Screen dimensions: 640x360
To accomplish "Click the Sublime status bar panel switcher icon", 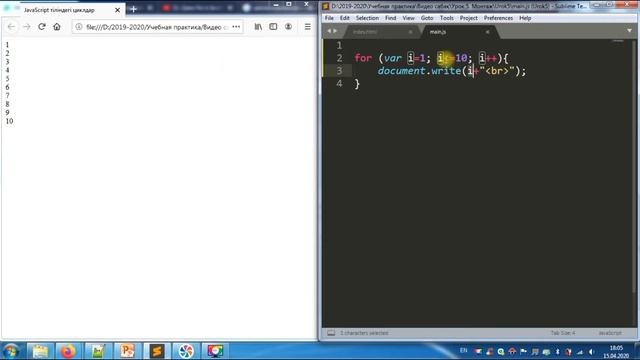I will (x=331, y=333).
